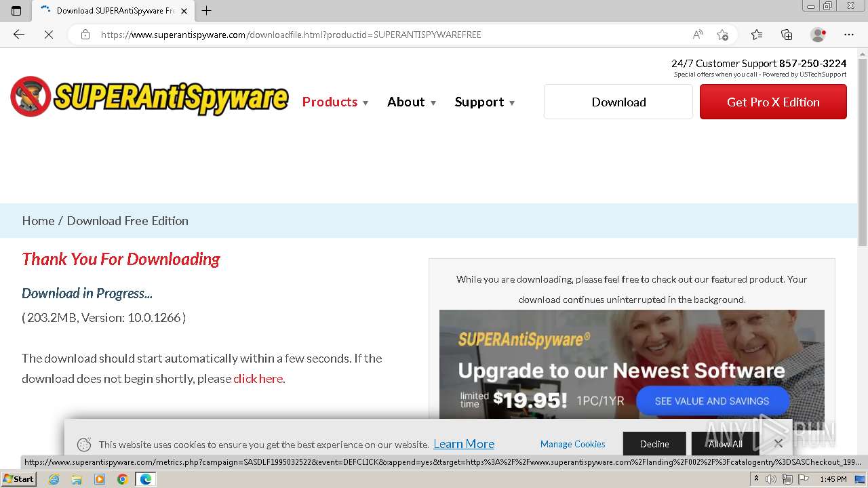Go to Home in the breadcrumb
This screenshot has width=868, height=488.
coord(38,220)
